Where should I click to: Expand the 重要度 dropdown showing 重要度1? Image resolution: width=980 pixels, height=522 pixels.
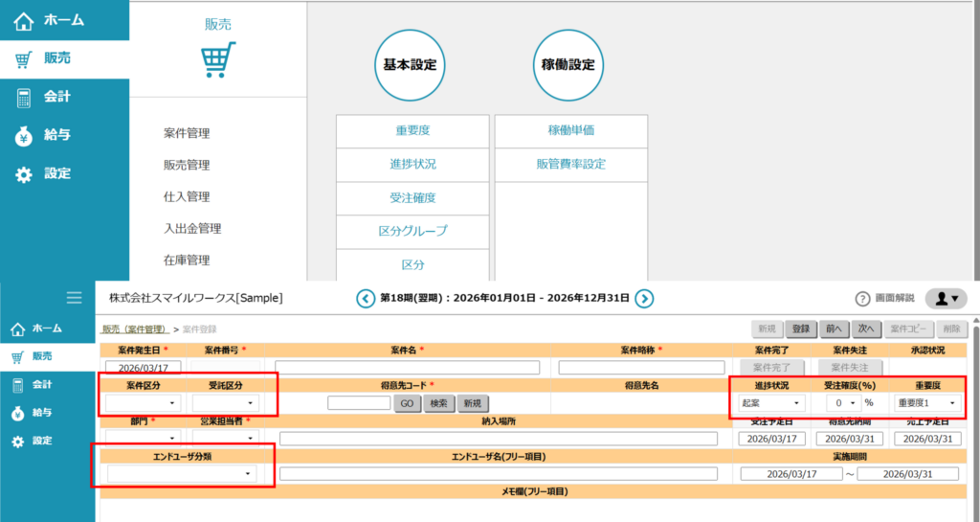[927, 403]
